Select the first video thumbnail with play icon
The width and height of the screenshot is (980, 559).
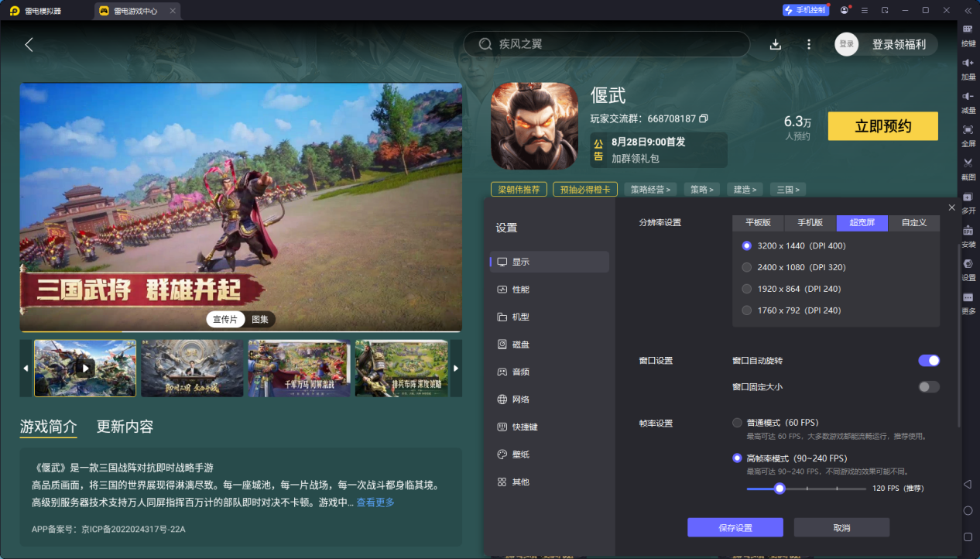[x=85, y=369]
